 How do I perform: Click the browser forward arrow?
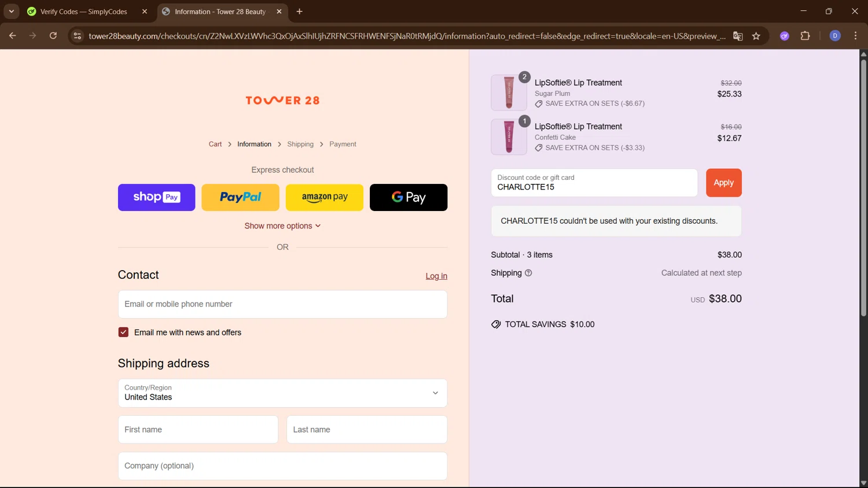tap(33, 36)
